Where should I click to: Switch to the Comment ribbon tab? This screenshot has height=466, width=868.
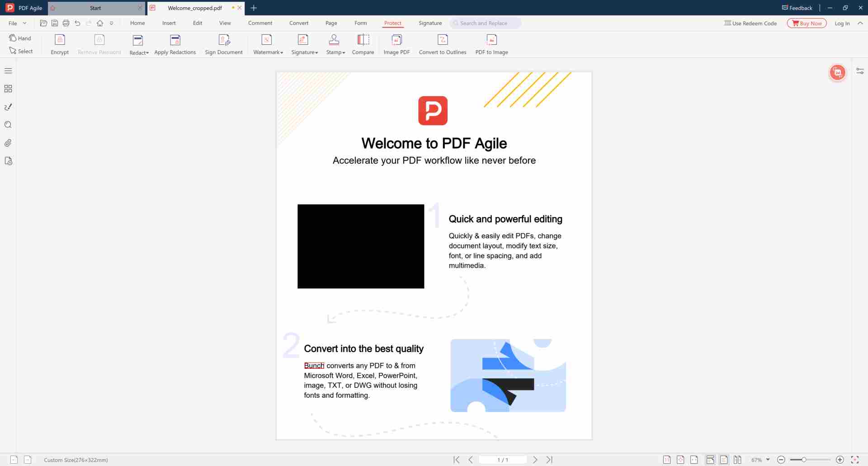coord(260,23)
